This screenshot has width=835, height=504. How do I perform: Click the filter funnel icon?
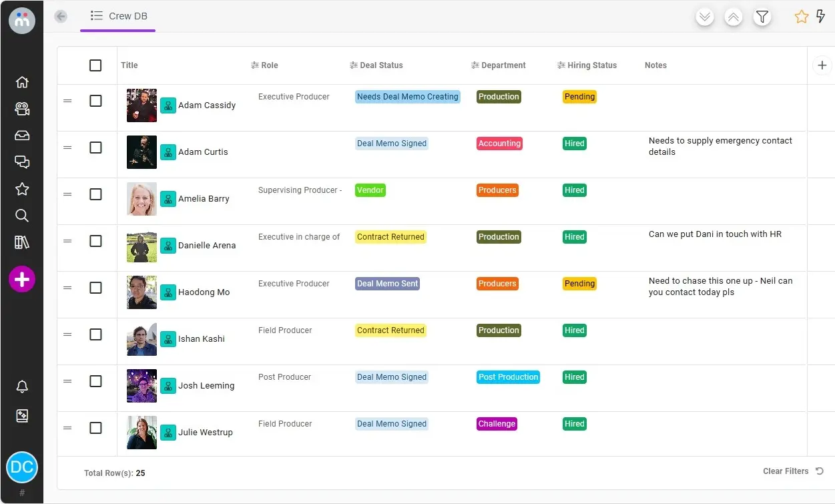point(762,17)
